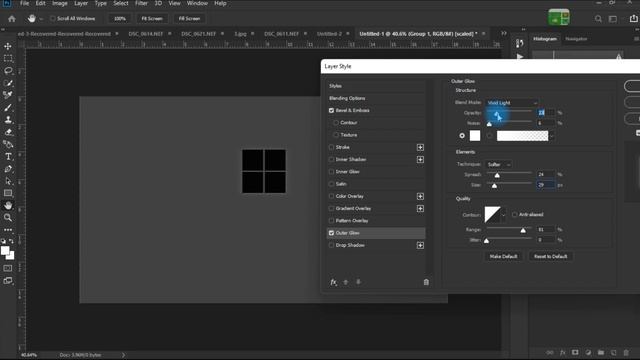Select the Rectangular Marquee tool
This screenshot has height=360, width=640.
(8, 59)
